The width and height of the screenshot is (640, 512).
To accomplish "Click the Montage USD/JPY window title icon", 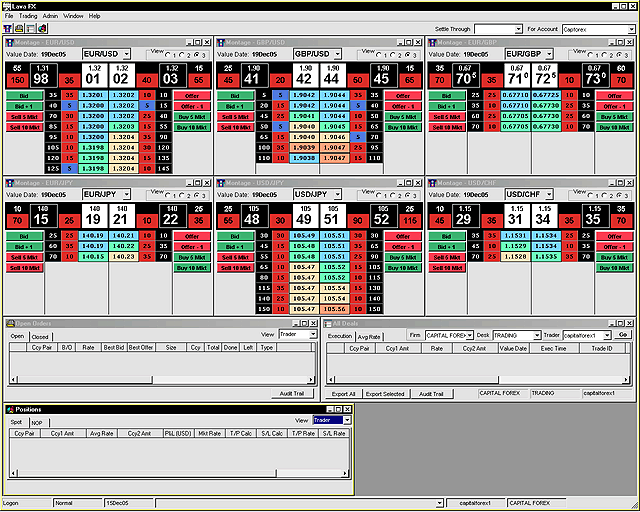I will [221, 183].
